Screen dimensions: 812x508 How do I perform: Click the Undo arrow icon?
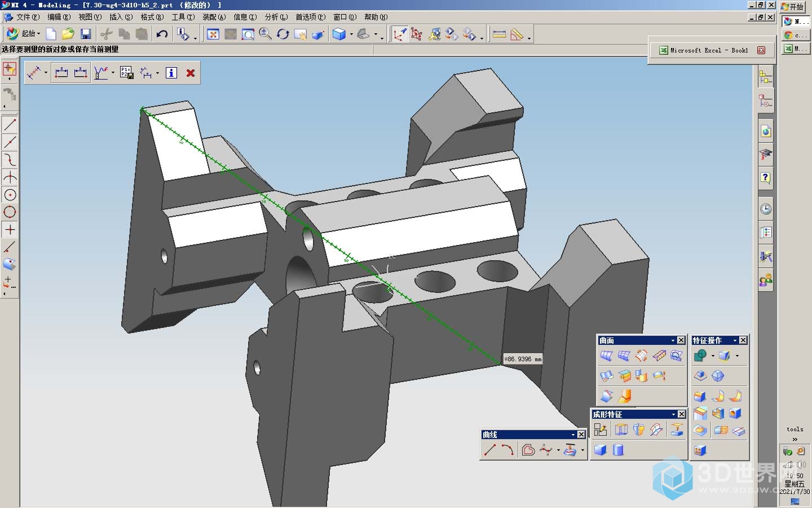point(162,34)
